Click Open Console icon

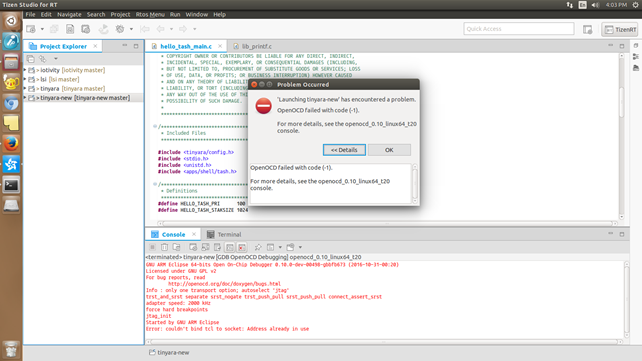click(290, 247)
